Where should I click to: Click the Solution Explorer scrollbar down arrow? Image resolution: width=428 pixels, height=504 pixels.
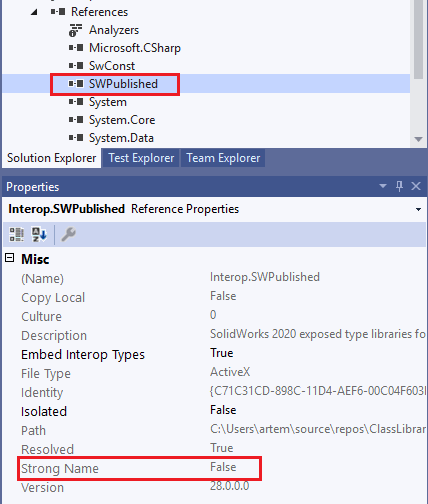418,139
